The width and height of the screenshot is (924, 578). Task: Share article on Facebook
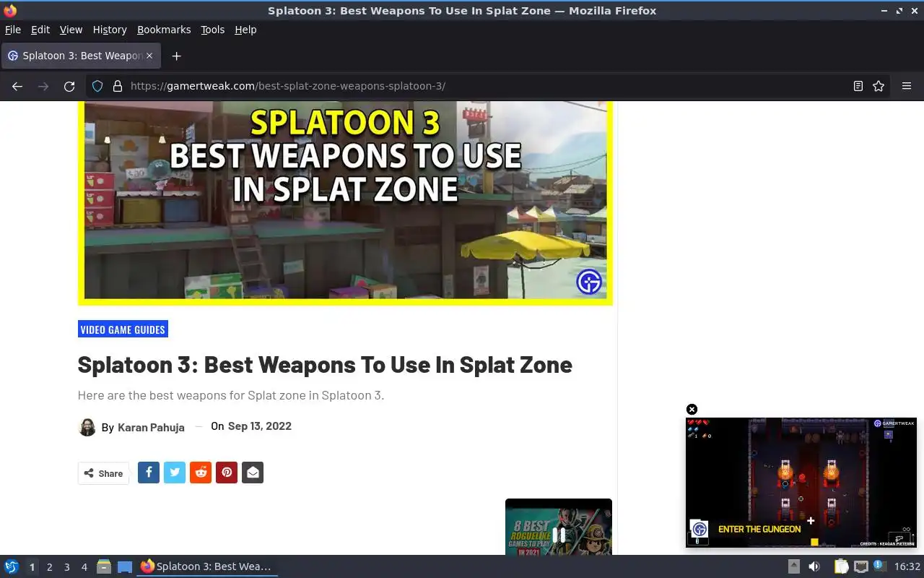[149, 473]
